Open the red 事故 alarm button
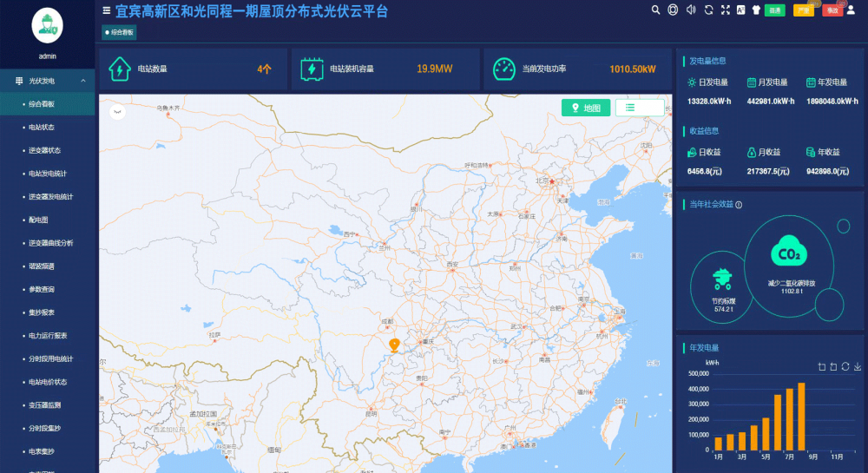This screenshot has width=868, height=473. [x=832, y=10]
